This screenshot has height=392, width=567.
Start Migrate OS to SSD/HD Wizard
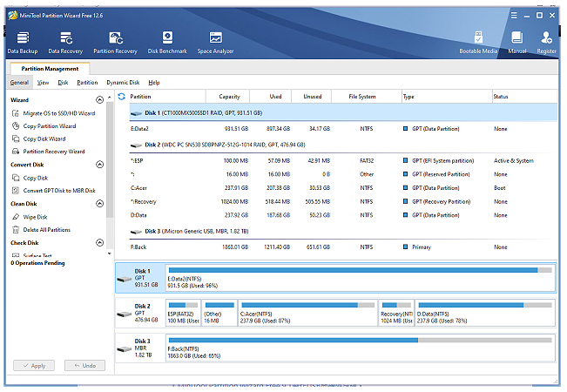[53, 113]
